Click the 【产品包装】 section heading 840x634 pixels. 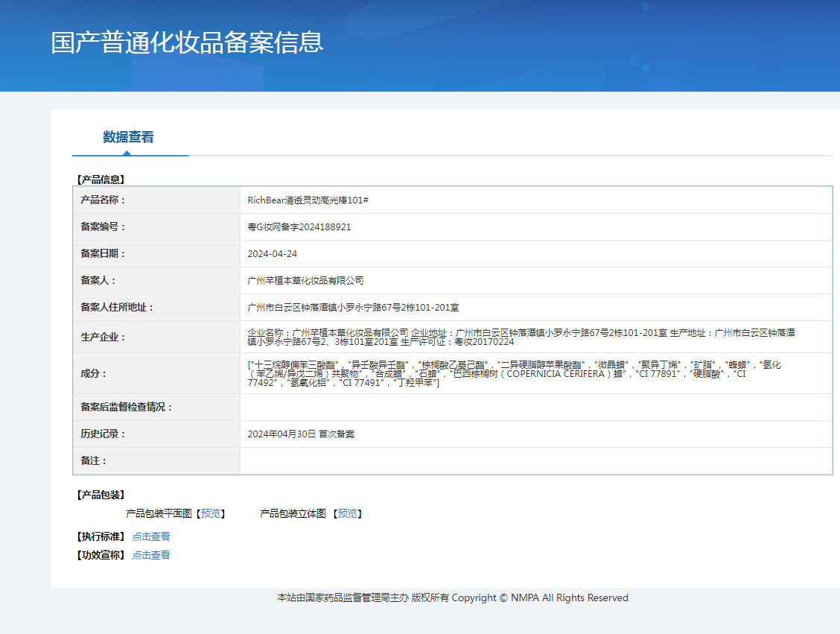[101, 495]
